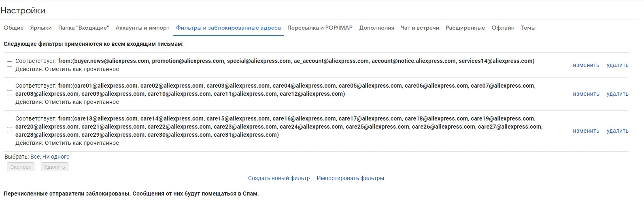Go to Аккаунты и импорт tab
The image size is (644, 200).
[142, 28]
